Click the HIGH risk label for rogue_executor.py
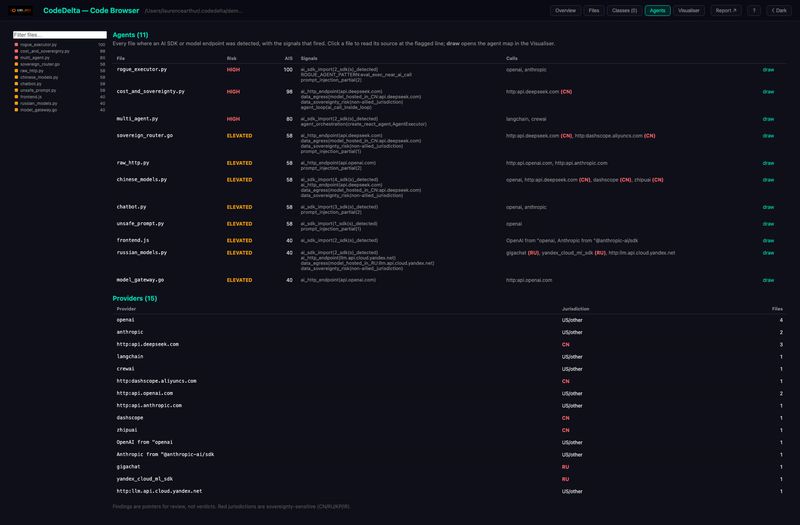 pos(233,69)
